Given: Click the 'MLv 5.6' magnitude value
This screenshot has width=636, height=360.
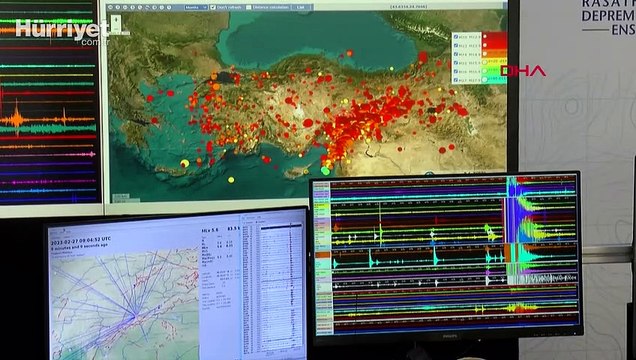Looking at the screenshot, I should [x=210, y=230].
